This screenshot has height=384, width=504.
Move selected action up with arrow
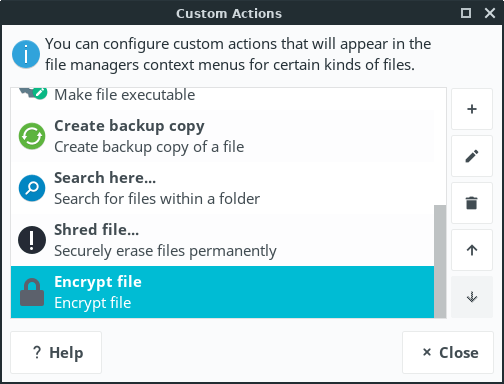[x=472, y=250]
